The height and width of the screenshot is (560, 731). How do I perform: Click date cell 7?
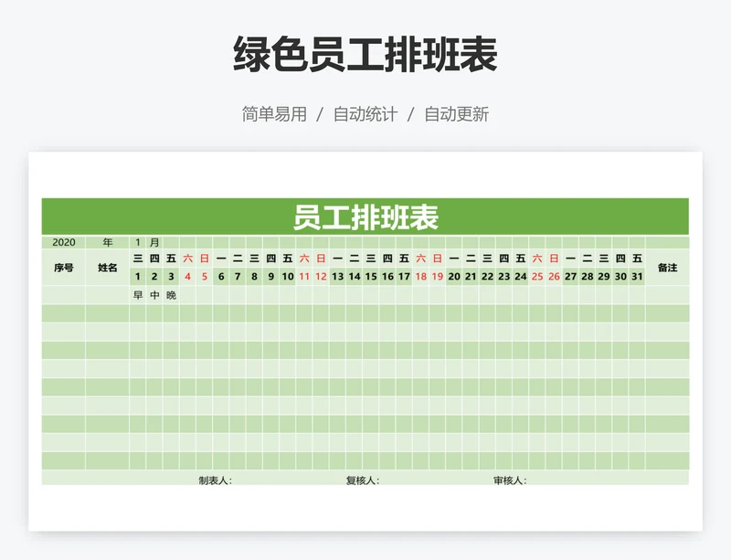238,277
